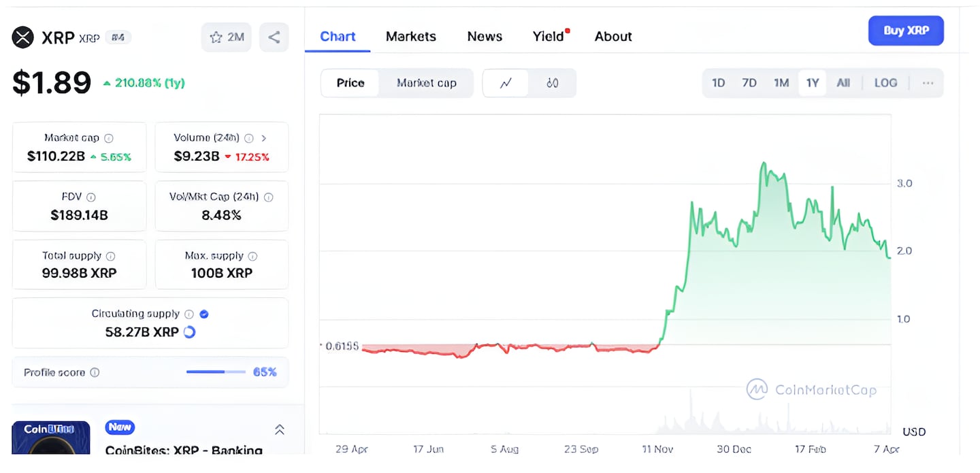This screenshot has height=473, width=980.
Task: Toggle LOG scale on chart
Action: point(885,83)
